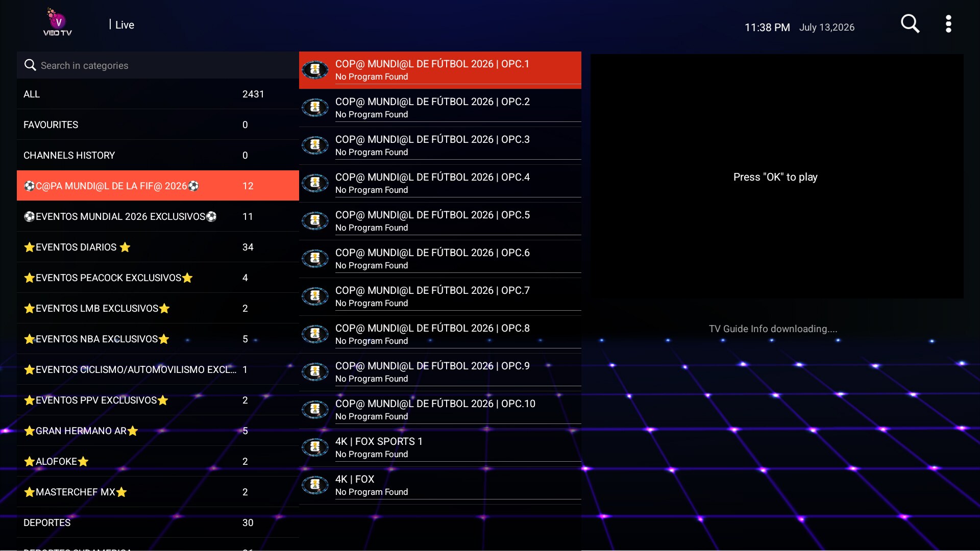Click the OPC.9 channel logo icon

coord(315,372)
